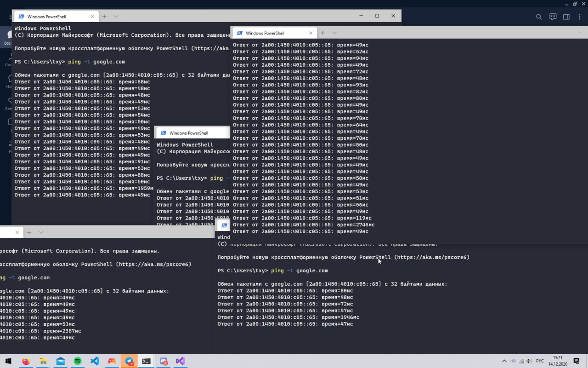The width and height of the screenshot is (588, 368).
Task: Click the https://aka.ms/pscore6 link in bottom-right window
Action: [432, 257]
